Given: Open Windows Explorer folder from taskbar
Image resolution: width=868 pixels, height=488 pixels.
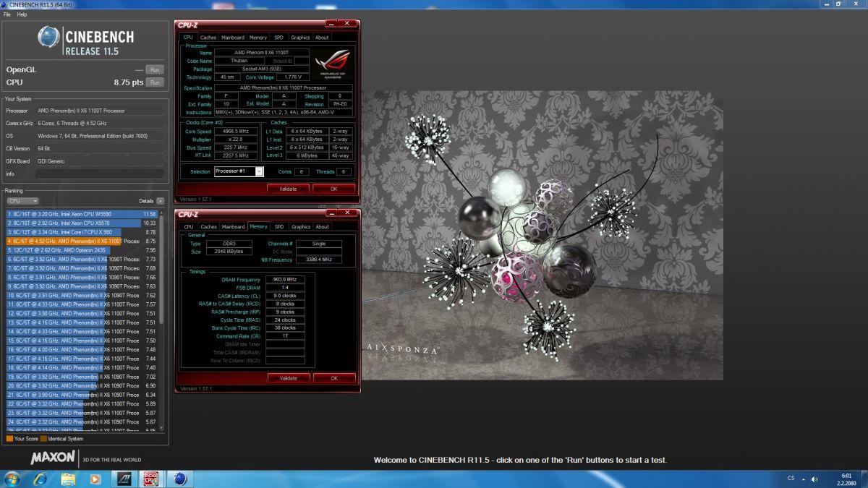Looking at the screenshot, I should pyautogui.click(x=68, y=479).
